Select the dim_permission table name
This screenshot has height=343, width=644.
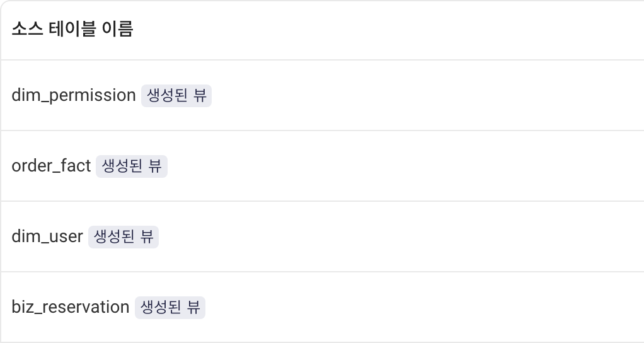[x=74, y=95]
